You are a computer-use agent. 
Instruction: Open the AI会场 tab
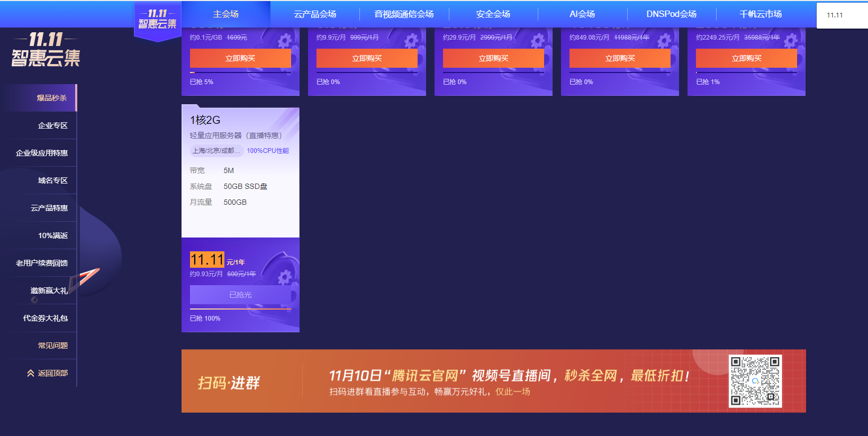[582, 14]
